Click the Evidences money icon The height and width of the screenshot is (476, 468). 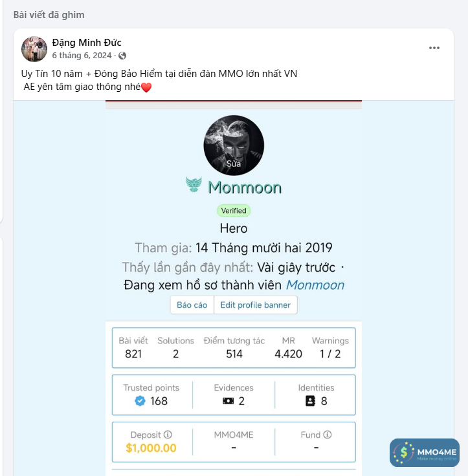pyautogui.click(x=228, y=401)
